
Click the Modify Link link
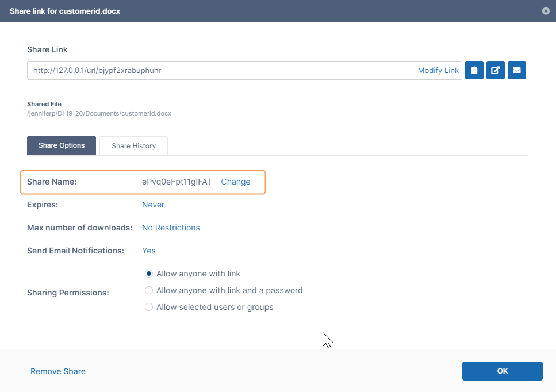coord(438,70)
